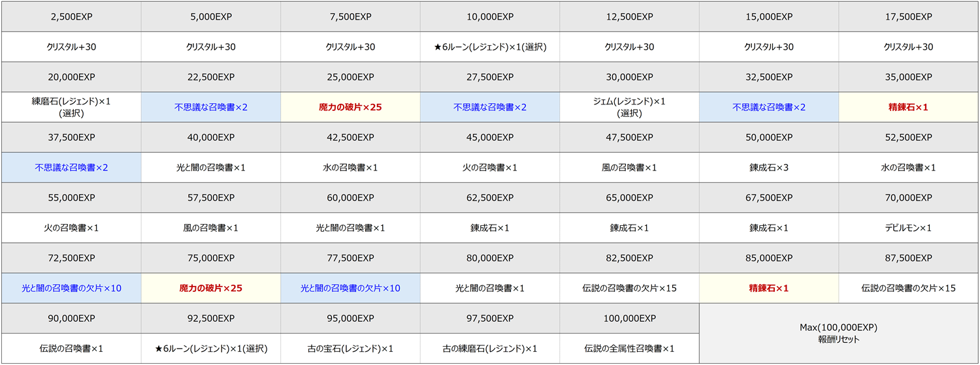The image size is (980, 365).
Task: Select the 10,000EXP milestone cell
Action: [x=490, y=16]
